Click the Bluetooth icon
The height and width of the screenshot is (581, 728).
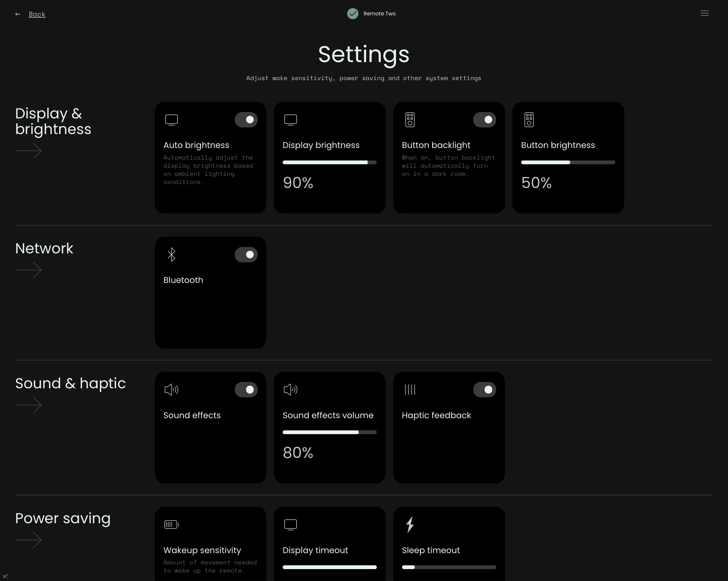pos(171,255)
